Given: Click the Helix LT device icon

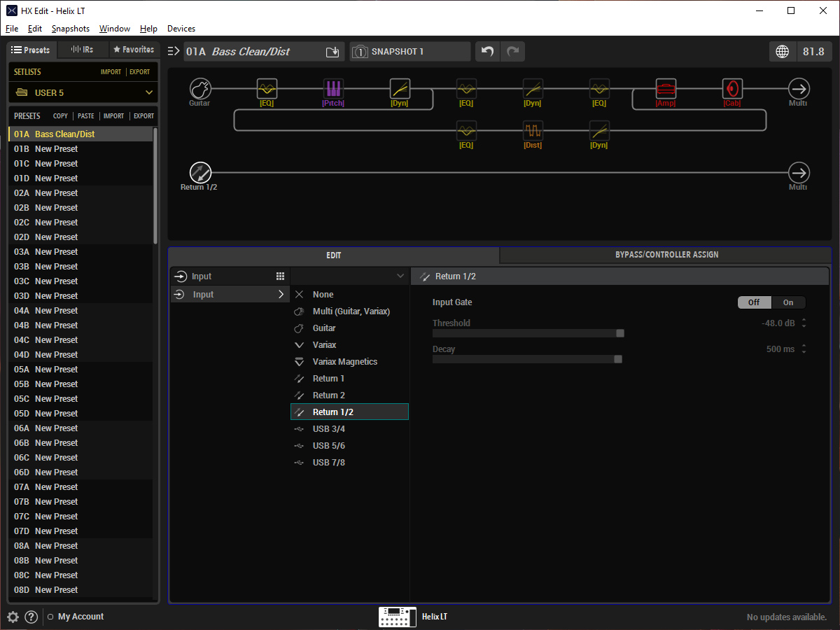Looking at the screenshot, I should coord(397,617).
